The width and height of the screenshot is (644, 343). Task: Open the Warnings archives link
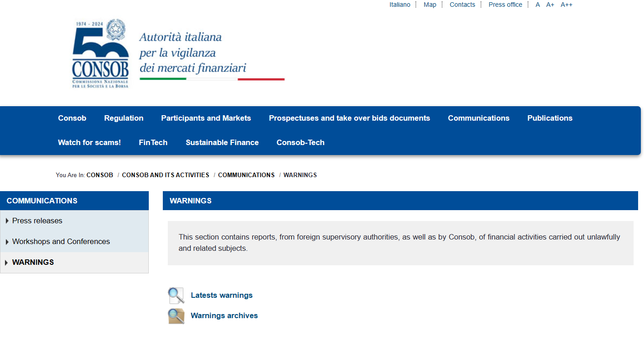click(x=224, y=316)
